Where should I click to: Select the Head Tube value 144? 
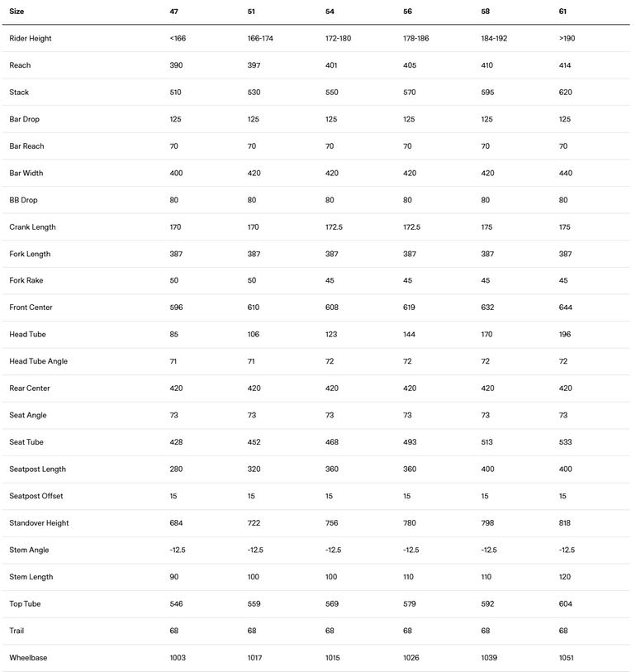(x=410, y=335)
